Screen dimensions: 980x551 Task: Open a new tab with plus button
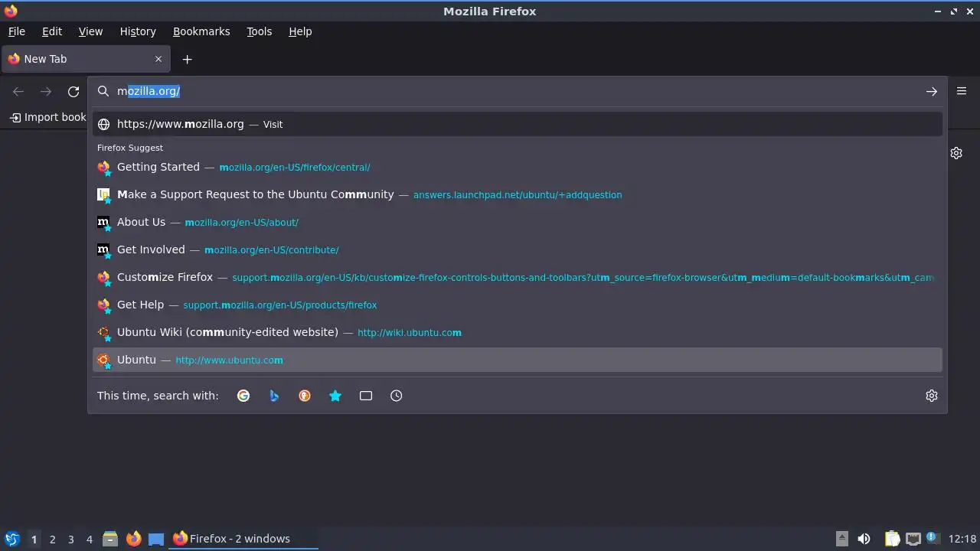click(187, 59)
